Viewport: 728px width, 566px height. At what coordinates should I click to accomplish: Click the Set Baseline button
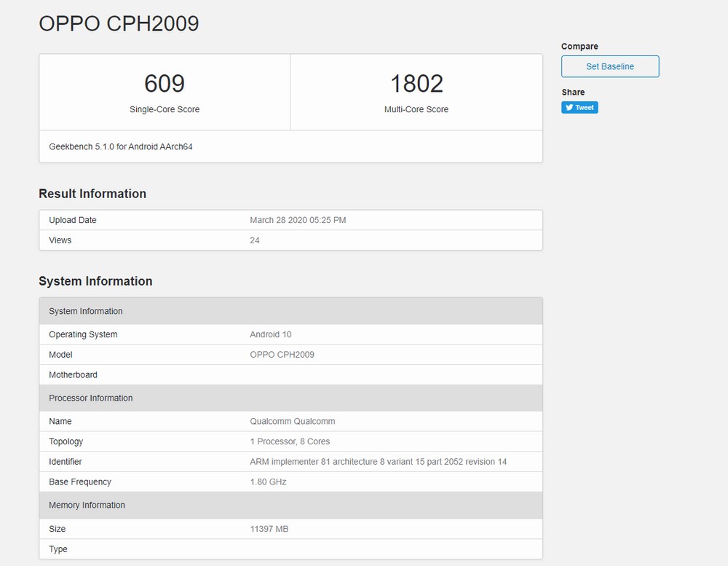pos(609,66)
